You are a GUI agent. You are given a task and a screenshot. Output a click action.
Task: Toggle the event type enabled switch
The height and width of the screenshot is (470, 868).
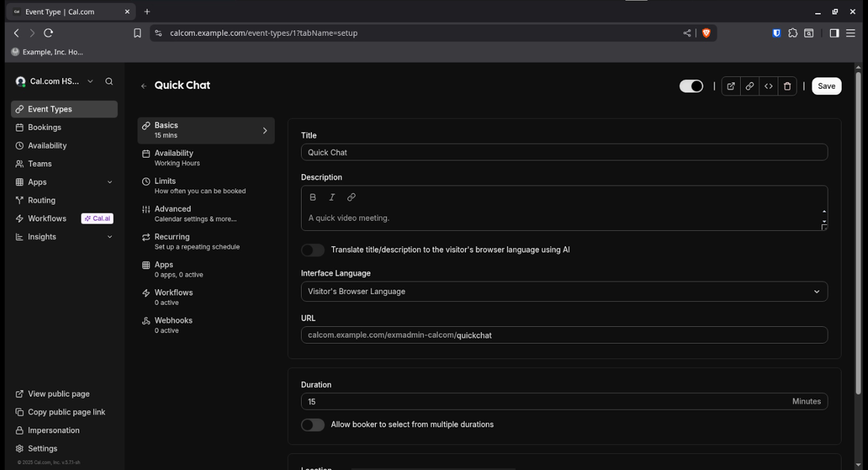691,86
